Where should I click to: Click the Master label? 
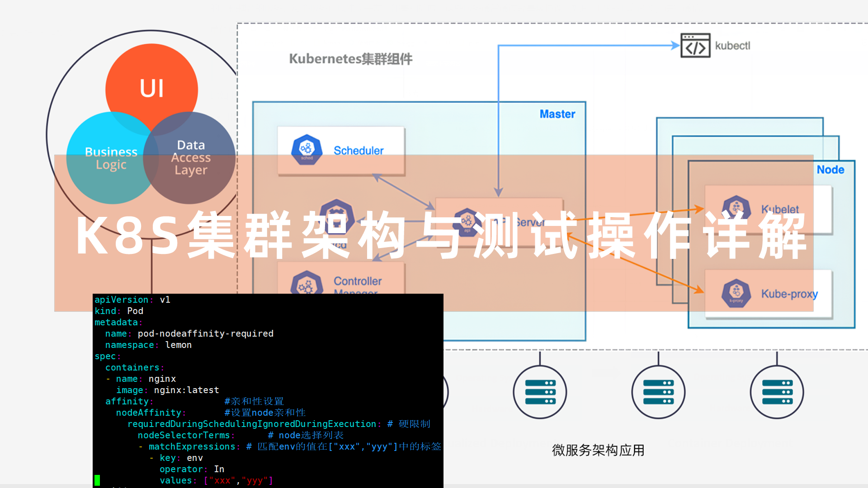pyautogui.click(x=557, y=114)
